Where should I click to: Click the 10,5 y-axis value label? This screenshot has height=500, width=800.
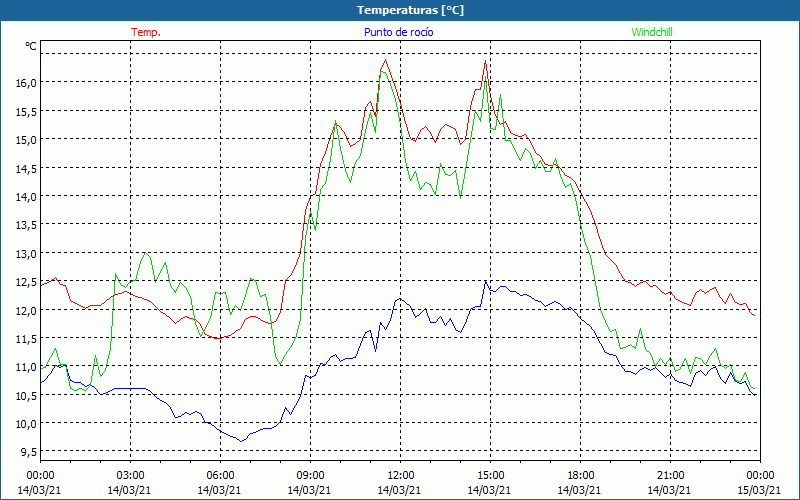[25, 396]
